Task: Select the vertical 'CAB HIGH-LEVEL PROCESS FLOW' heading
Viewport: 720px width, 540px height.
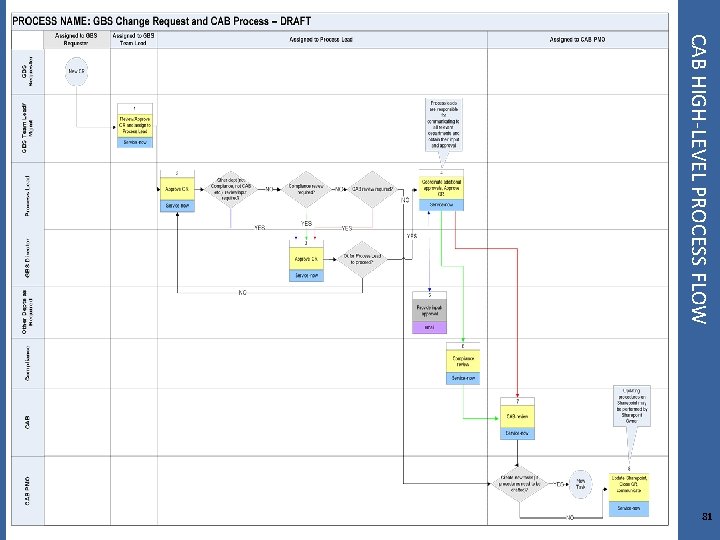Action: 698,180
